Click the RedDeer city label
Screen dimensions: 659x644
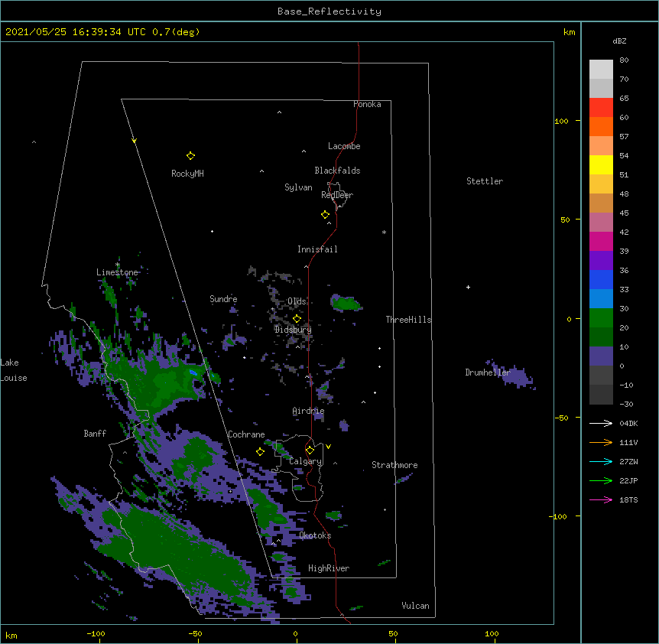[x=337, y=195]
